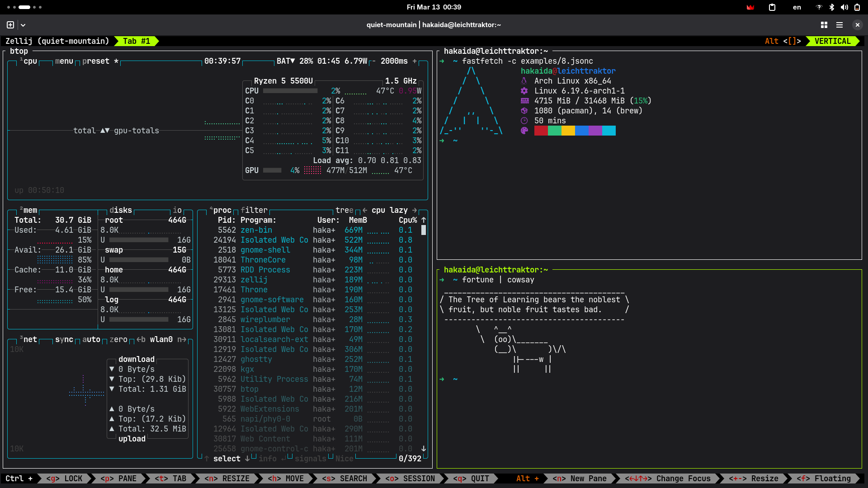Click the minus to decrease btop update interval

point(374,61)
